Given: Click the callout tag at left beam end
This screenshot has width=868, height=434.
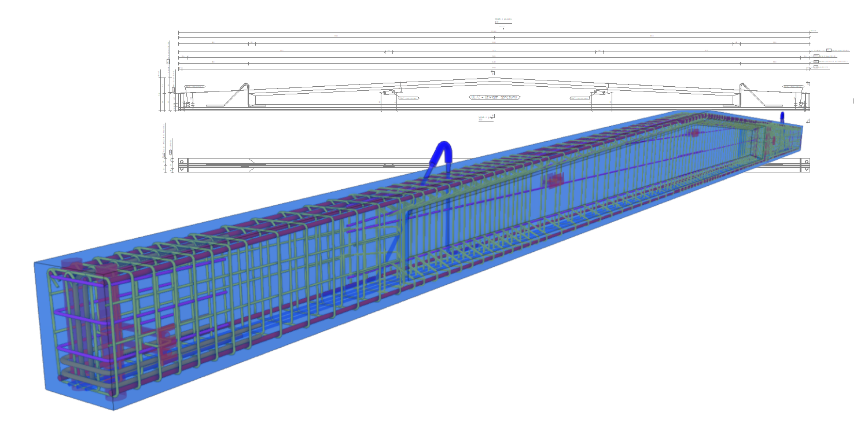Looking at the screenshot, I should point(195,87).
